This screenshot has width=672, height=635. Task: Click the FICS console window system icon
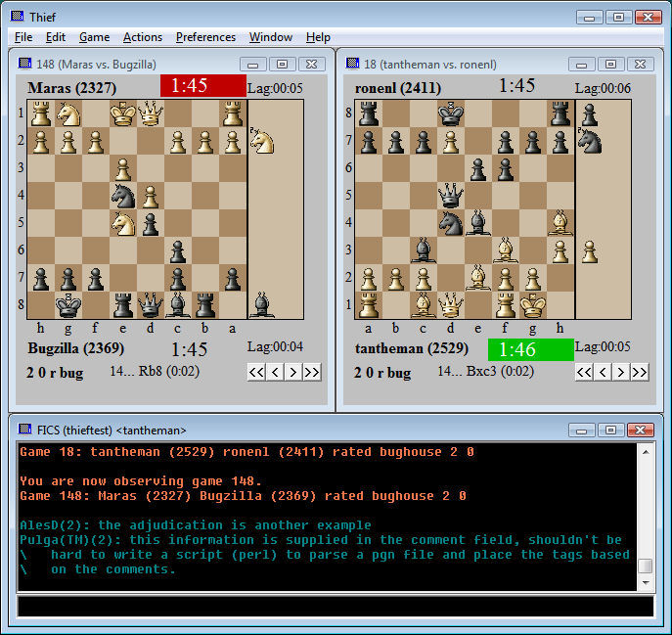(x=24, y=429)
